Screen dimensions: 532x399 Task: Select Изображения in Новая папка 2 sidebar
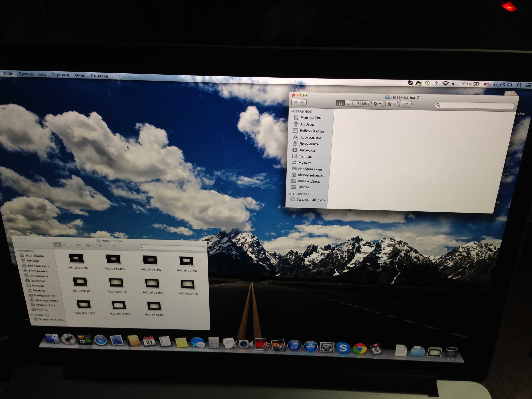[x=310, y=169]
